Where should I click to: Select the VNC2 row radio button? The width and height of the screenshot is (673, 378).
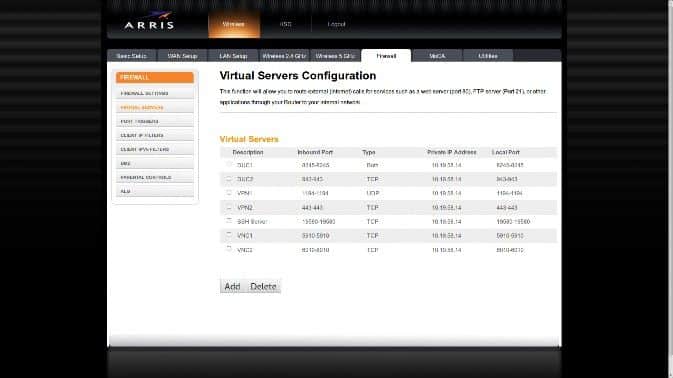tap(229, 249)
